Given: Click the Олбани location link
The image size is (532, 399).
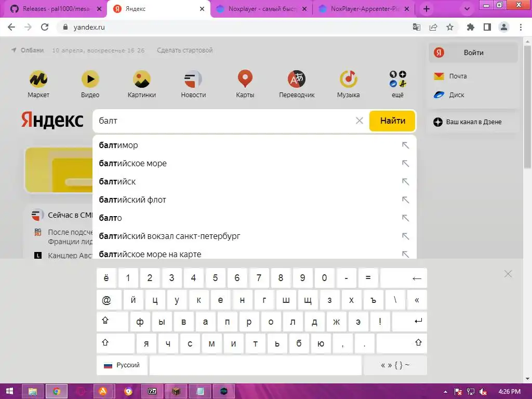Looking at the screenshot, I should [28, 50].
